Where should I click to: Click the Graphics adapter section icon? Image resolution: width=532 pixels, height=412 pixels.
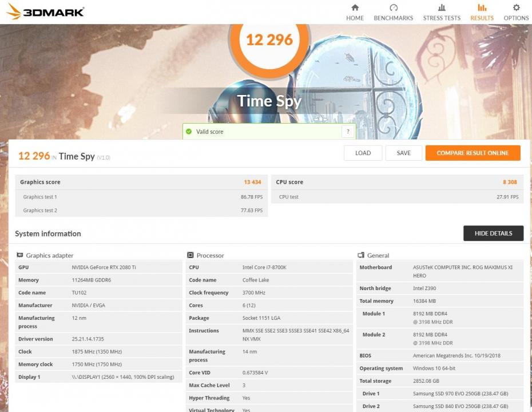[x=20, y=255]
